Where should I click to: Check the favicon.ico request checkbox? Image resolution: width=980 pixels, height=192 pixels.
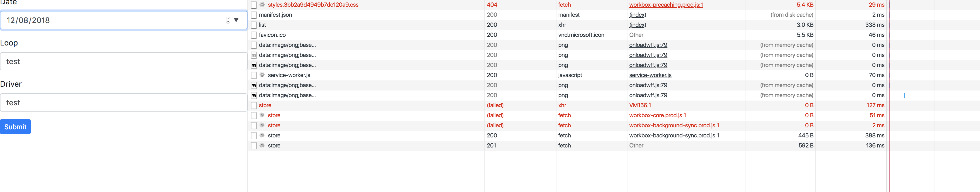[x=253, y=34]
